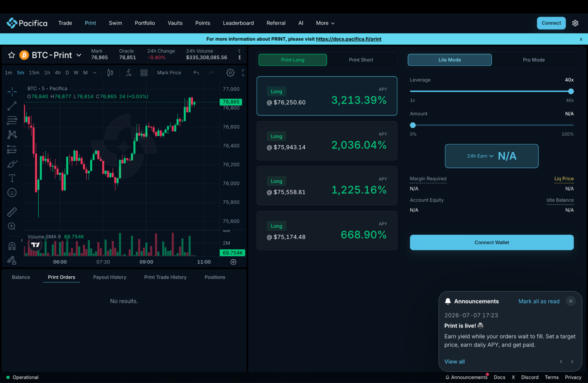This screenshot has width=588, height=383.
Task: Select Lite Mode
Action: tap(449, 60)
